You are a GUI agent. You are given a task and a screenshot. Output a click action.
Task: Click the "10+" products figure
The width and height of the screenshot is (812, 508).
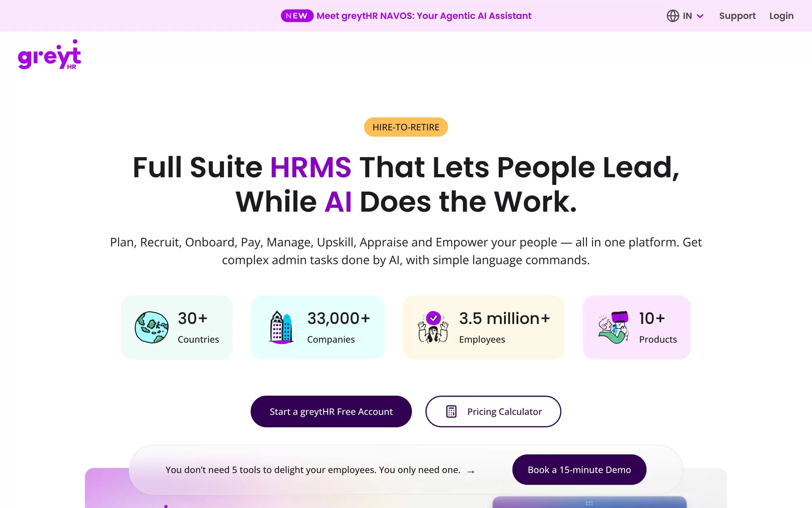[652, 318]
